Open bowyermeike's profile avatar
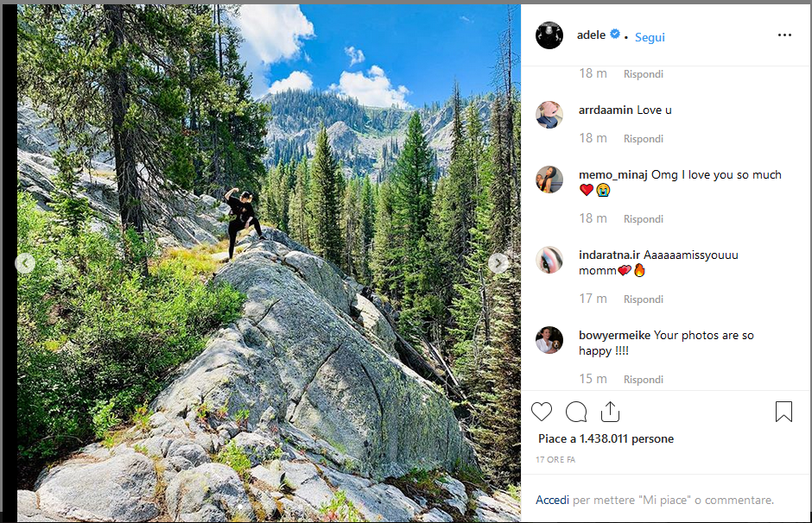 point(549,340)
